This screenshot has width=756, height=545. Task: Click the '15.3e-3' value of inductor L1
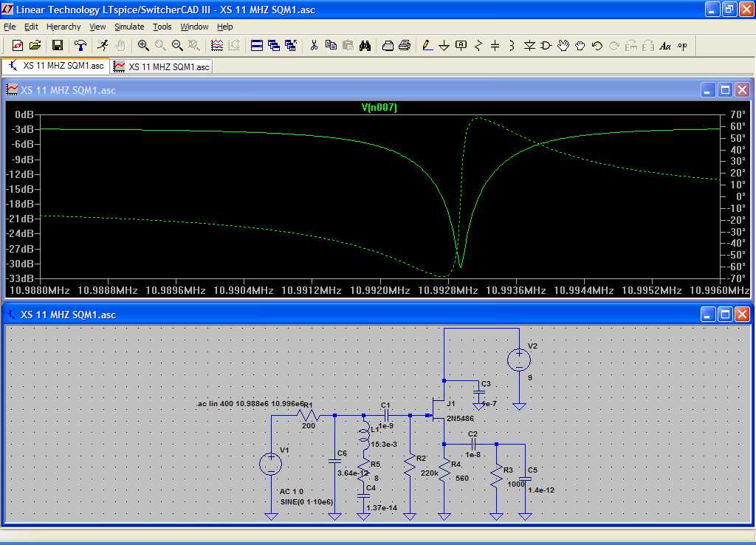point(384,445)
